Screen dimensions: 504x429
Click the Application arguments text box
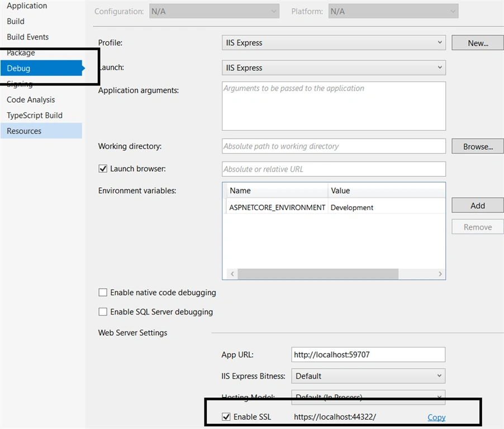click(334, 106)
